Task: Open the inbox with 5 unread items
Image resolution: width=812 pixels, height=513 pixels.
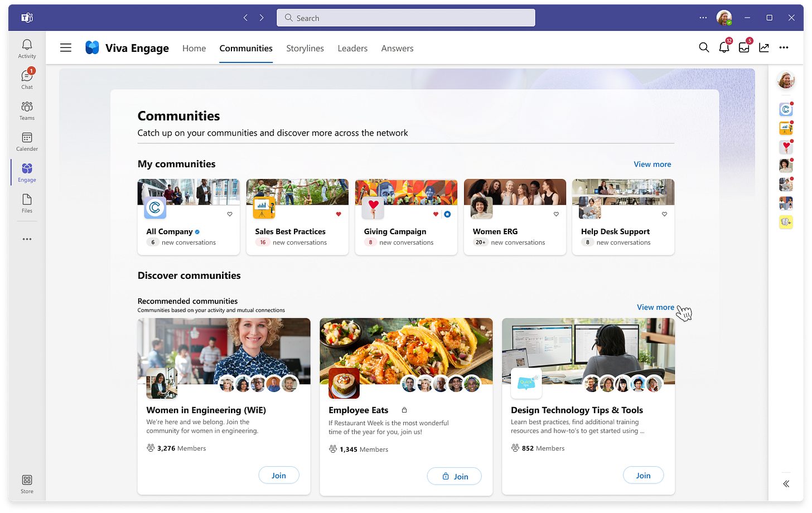Action: (744, 48)
